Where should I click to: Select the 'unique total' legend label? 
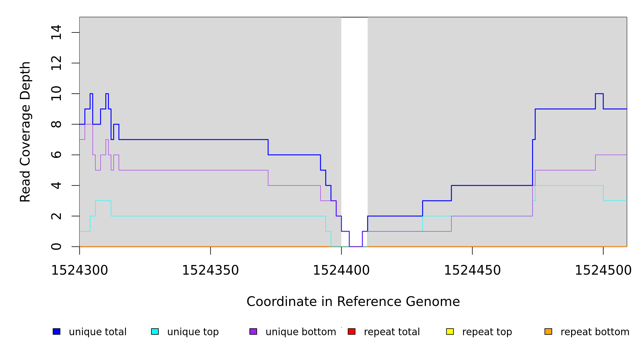click(98, 332)
